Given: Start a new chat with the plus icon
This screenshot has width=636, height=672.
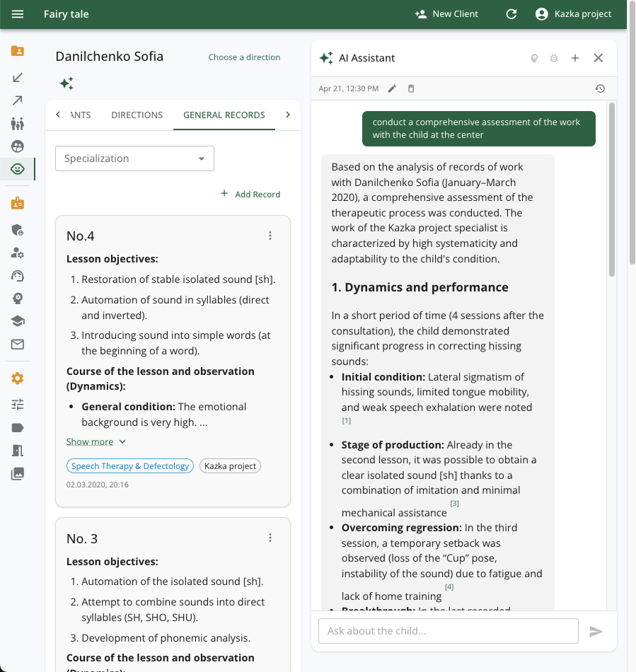Looking at the screenshot, I should (574, 58).
